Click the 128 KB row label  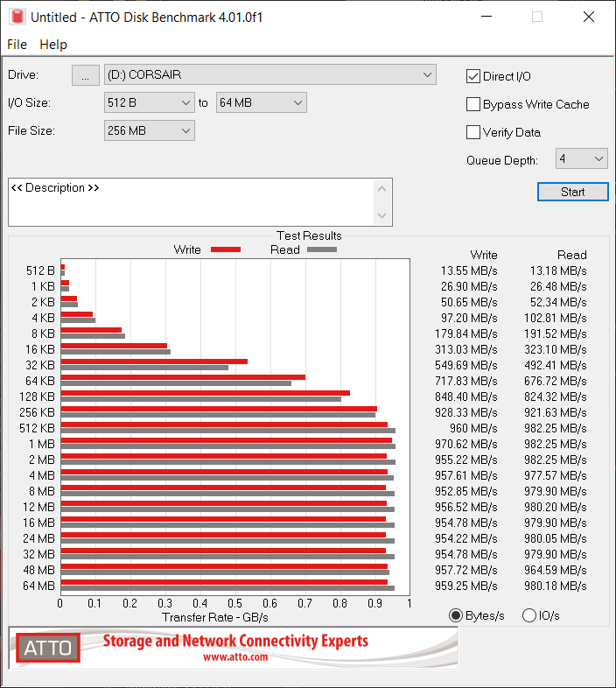pyautogui.click(x=37, y=397)
